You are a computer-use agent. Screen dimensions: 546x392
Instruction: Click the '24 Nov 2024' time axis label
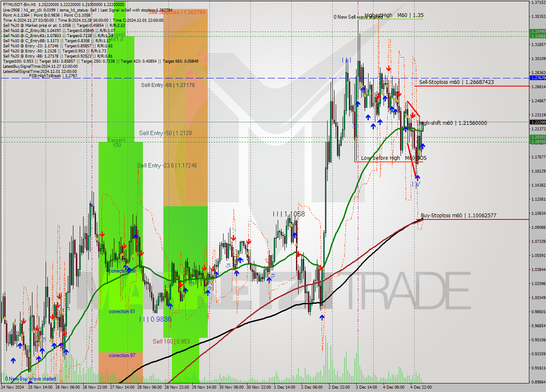[x=13, y=388]
